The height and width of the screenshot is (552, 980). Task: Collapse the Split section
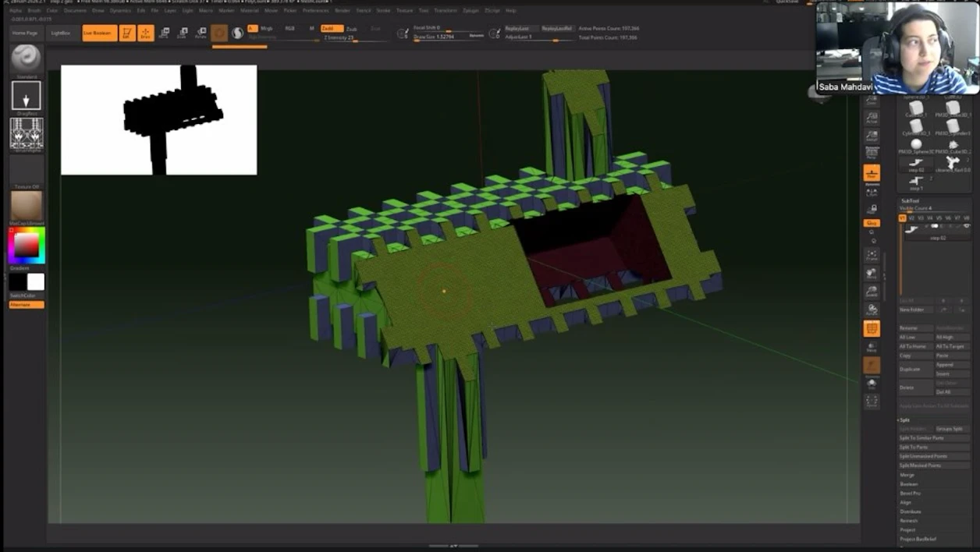coord(905,419)
